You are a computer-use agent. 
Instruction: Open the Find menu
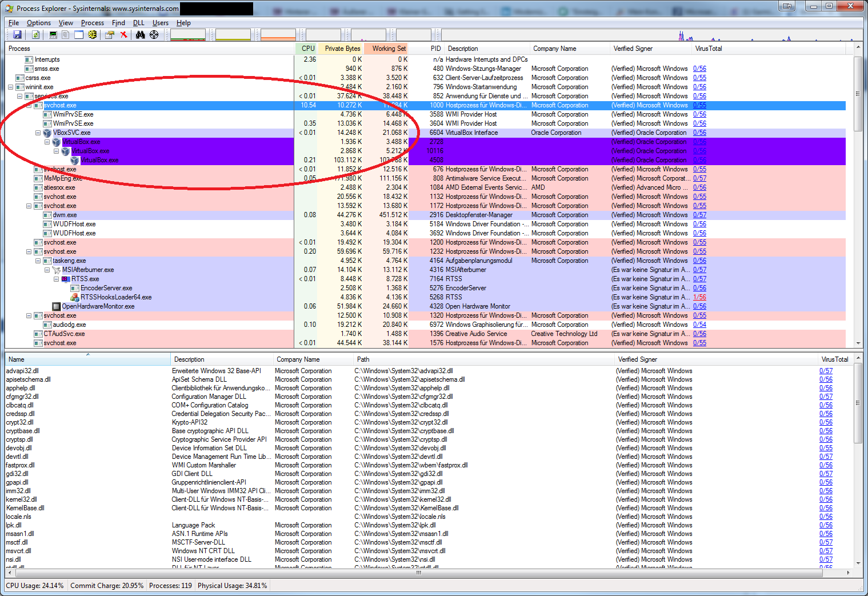tap(118, 23)
